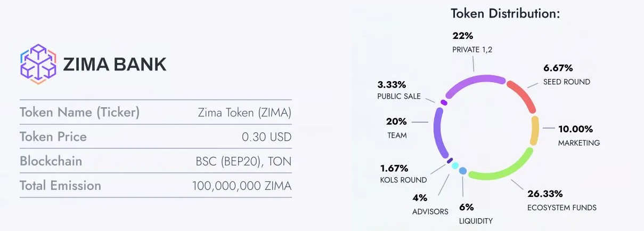Click the small KOLs Round chart dot
The height and width of the screenshot is (231, 644).
[450, 160]
